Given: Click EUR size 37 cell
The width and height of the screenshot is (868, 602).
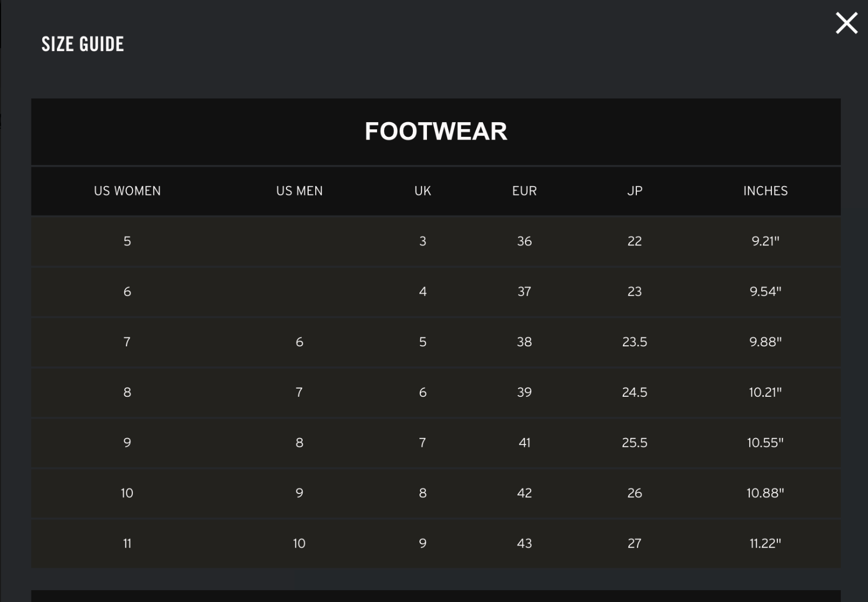Looking at the screenshot, I should (524, 292).
